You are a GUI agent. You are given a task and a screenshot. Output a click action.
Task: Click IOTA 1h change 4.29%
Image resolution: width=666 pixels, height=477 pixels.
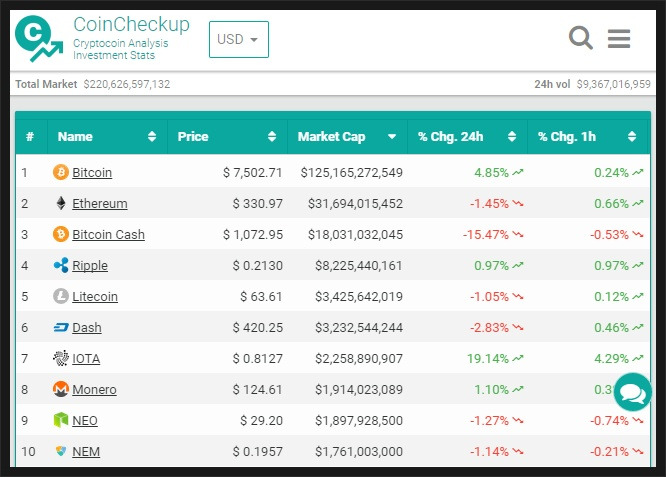click(611, 358)
